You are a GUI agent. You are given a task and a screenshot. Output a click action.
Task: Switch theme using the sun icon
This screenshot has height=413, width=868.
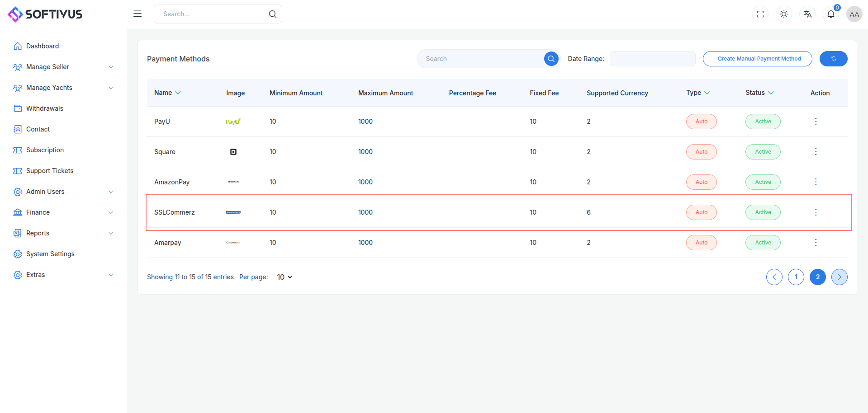(784, 14)
